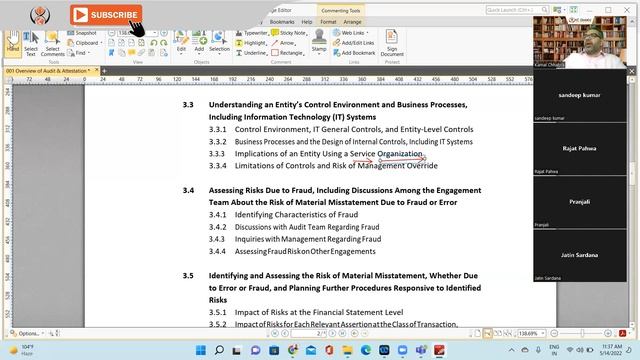
Task: Select Pranjali participant tile
Action: click(580, 202)
